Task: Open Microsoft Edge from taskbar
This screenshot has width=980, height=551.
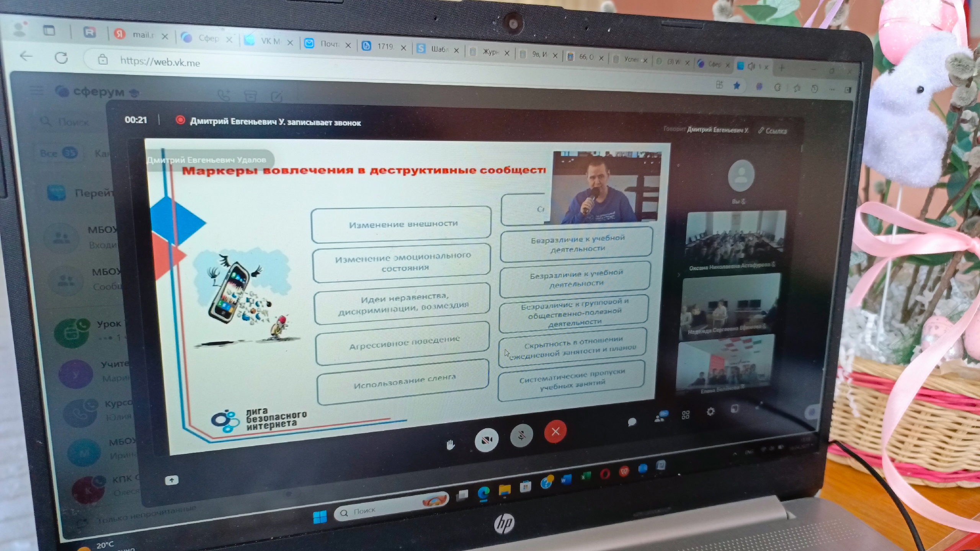Action: [483, 493]
